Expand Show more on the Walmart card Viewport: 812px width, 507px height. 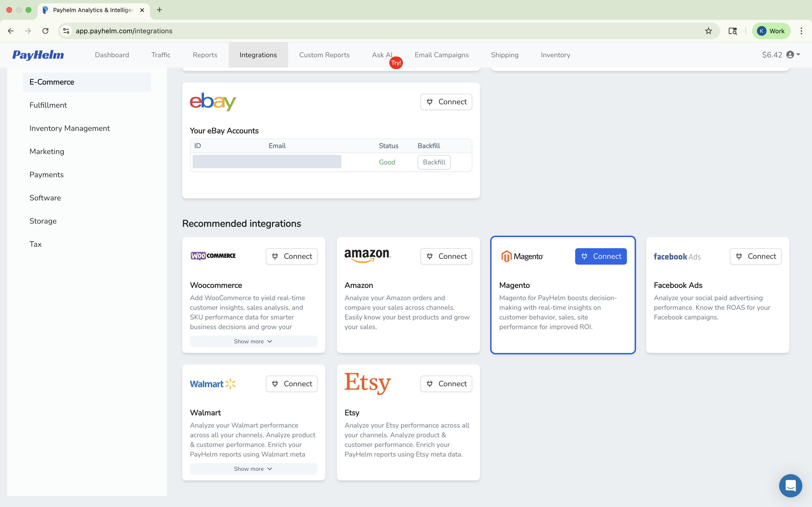pos(253,468)
